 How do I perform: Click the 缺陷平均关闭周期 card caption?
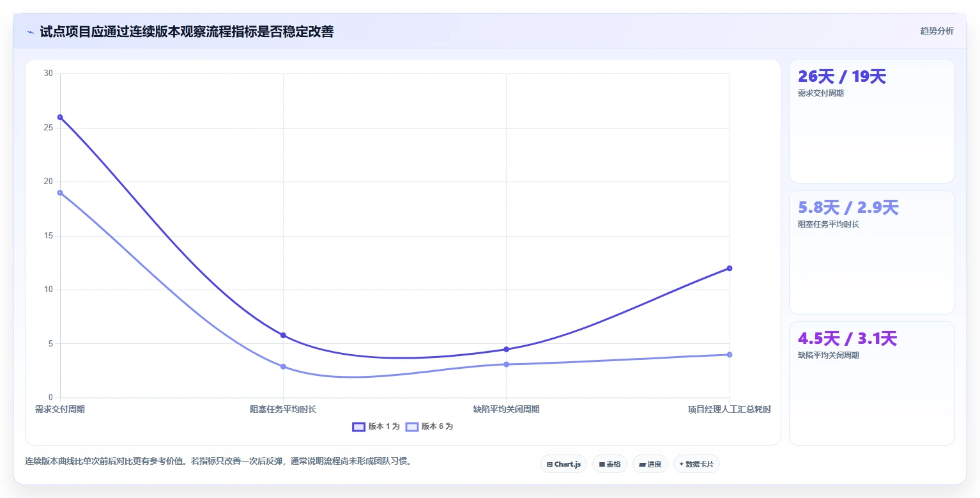[x=829, y=355]
